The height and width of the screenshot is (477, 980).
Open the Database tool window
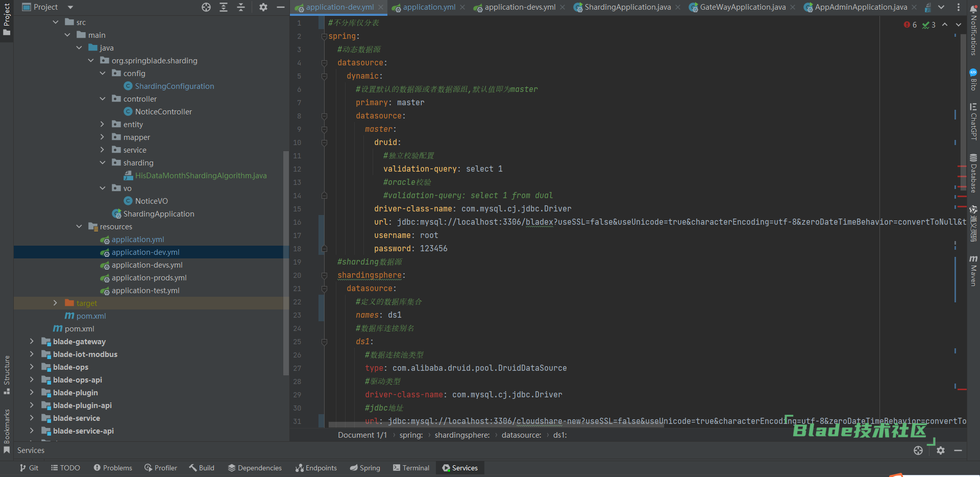point(973,174)
